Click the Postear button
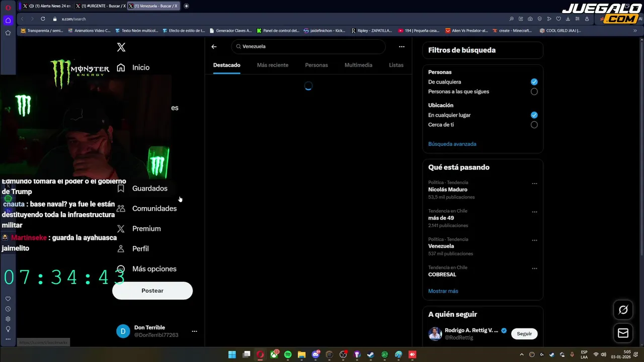Image resolution: width=644 pixels, height=362 pixels. pos(152,291)
